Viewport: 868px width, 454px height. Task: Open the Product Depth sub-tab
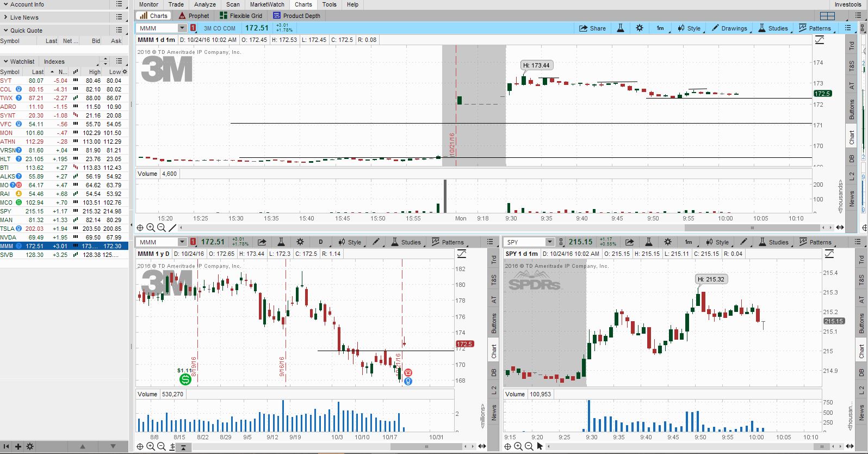tap(297, 16)
